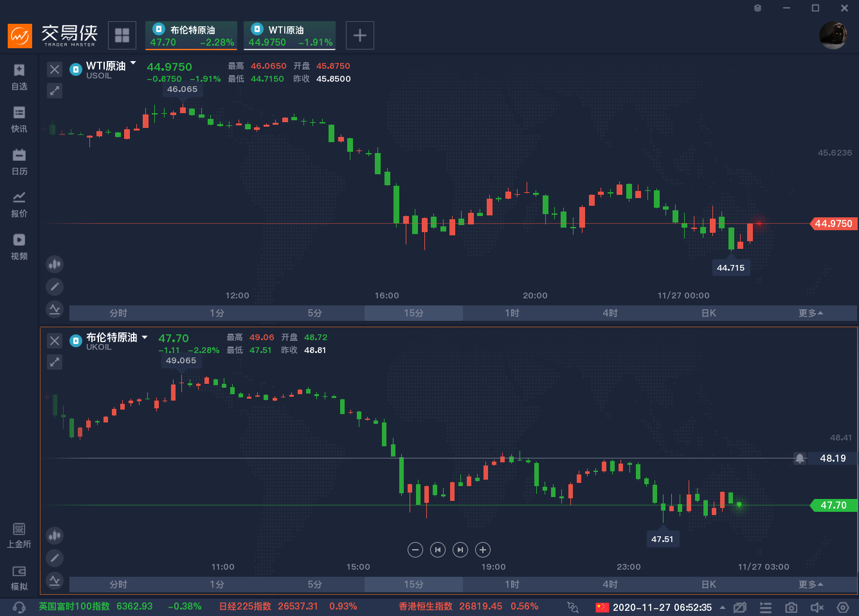Open candlestick chart type icon on Brent chart

(55, 535)
